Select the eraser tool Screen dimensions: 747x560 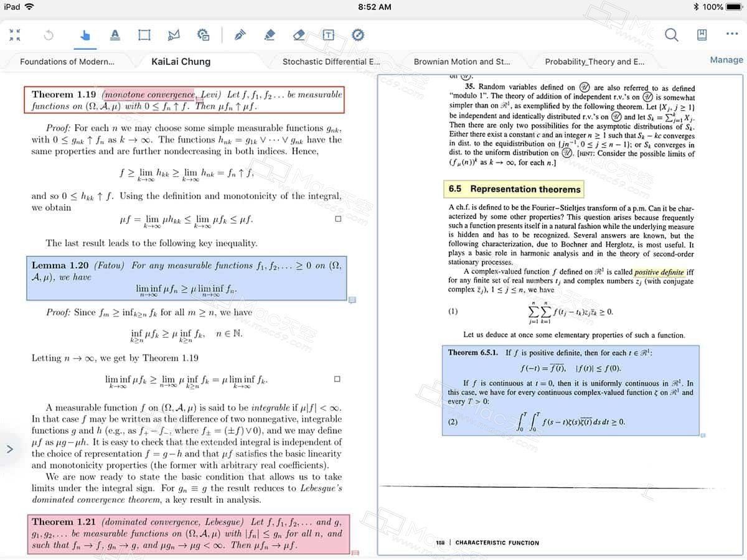click(x=299, y=35)
